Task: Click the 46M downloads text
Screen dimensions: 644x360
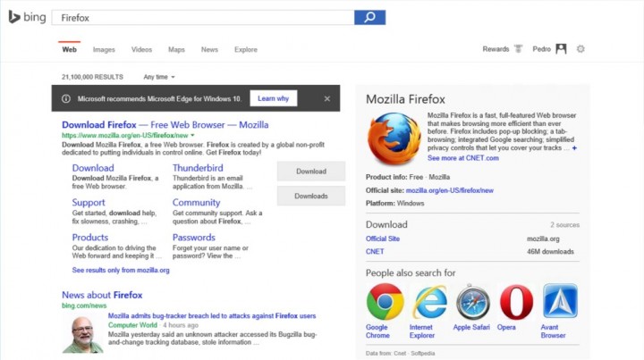Action: [550, 252]
